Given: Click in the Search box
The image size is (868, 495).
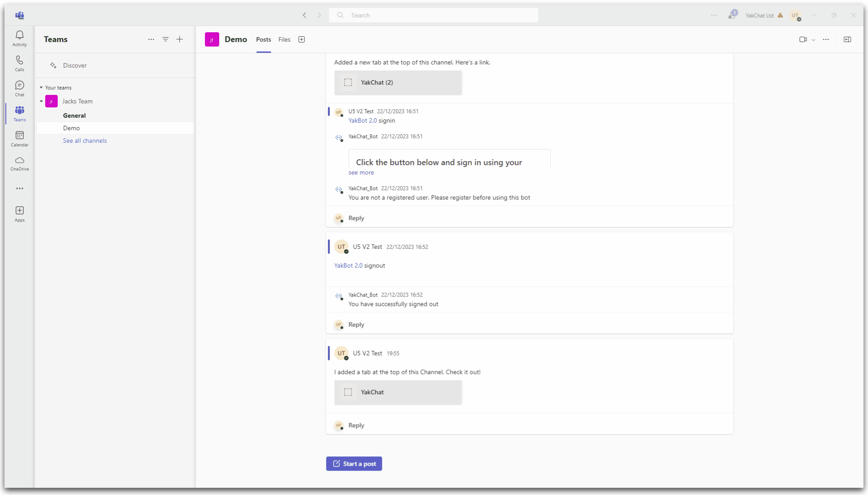Looking at the screenshot, I should (434, 15).
